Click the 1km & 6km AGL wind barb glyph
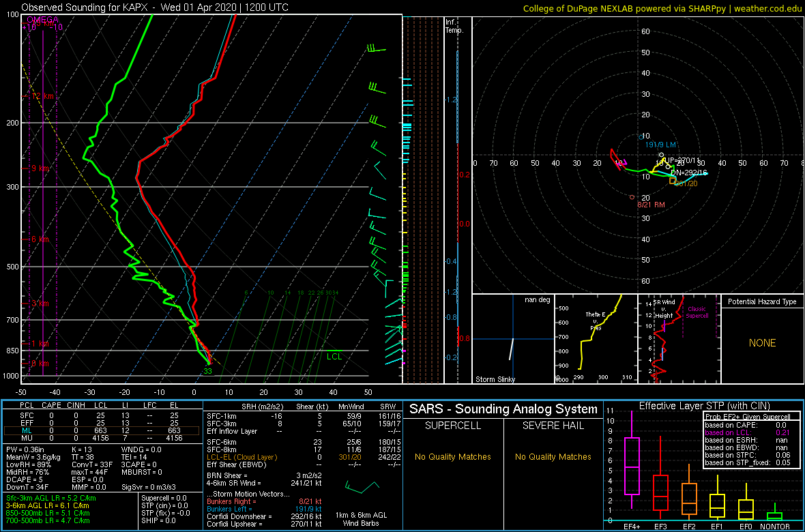 pos(362,486)
